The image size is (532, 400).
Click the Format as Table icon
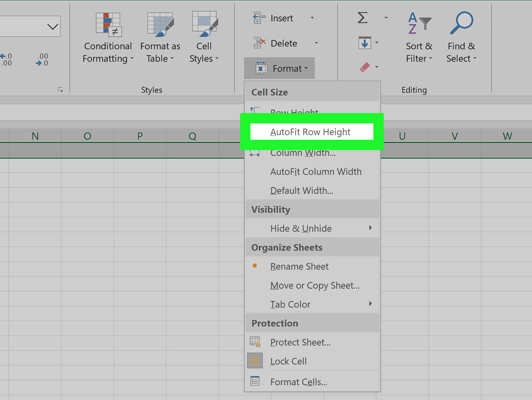point(160,24)
